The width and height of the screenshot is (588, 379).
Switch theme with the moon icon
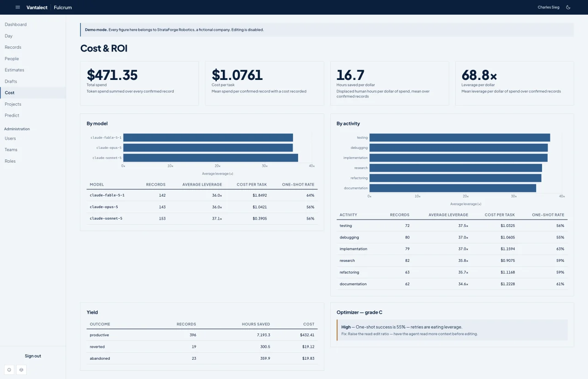pos(568,7)
